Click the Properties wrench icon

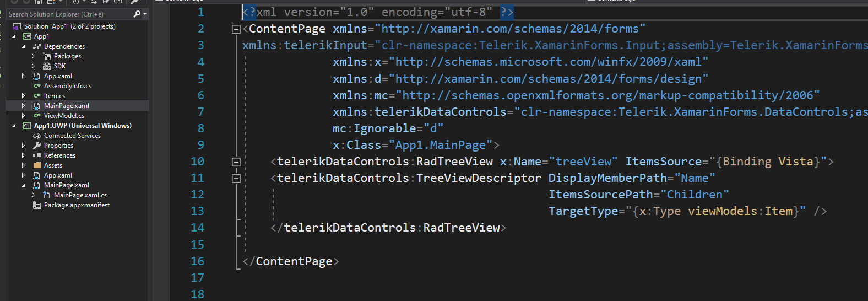click(x=37, y=146)
